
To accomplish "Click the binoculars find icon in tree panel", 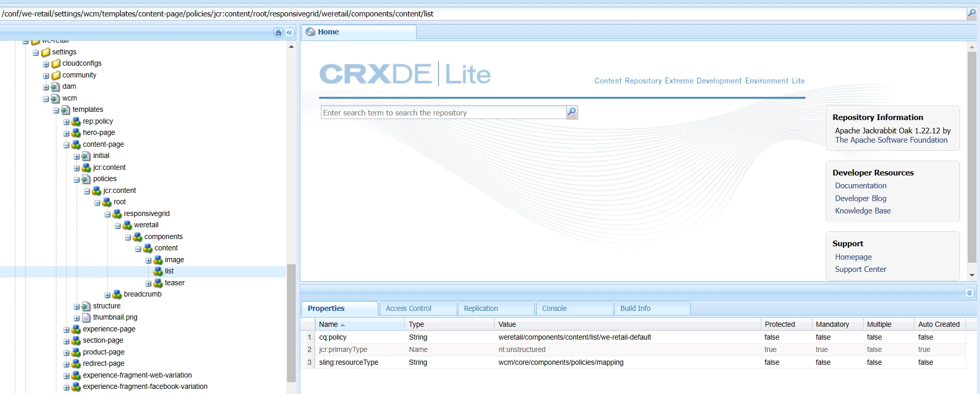I will (x=278, y=33).
